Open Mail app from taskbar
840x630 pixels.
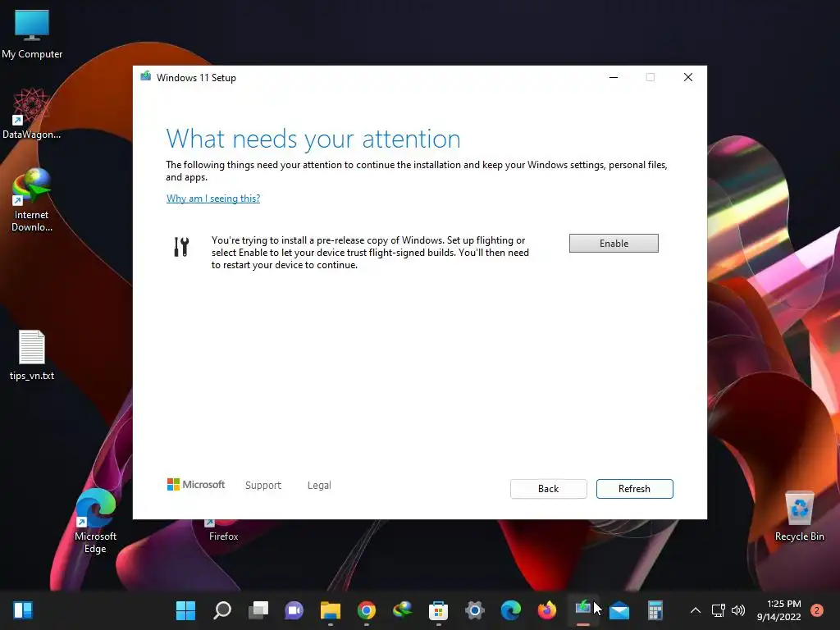click(x=619, y=610)
